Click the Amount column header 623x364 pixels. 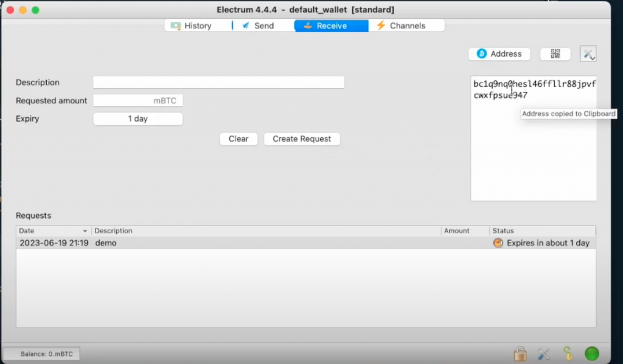point(465,231)
